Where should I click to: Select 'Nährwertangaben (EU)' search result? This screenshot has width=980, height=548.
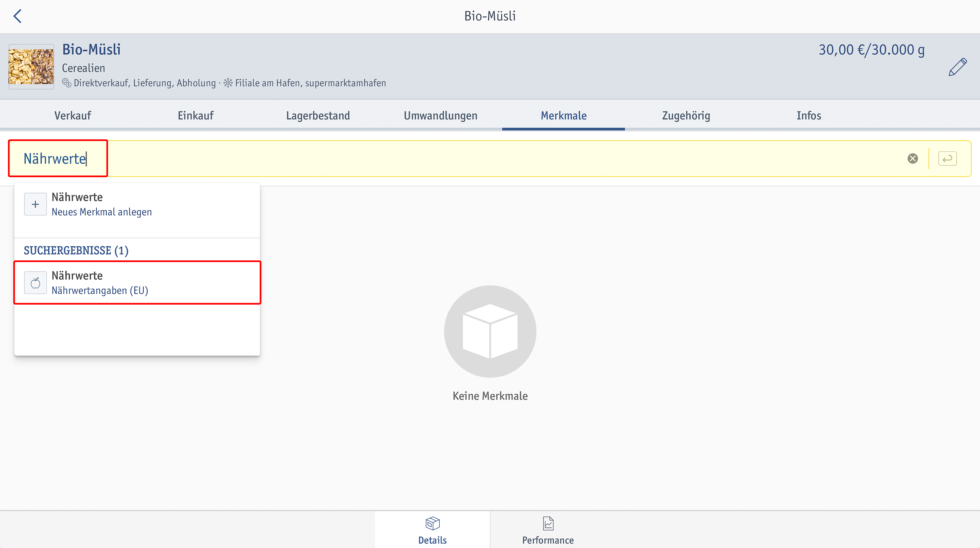pyautogui.click(x=137, y=283)
